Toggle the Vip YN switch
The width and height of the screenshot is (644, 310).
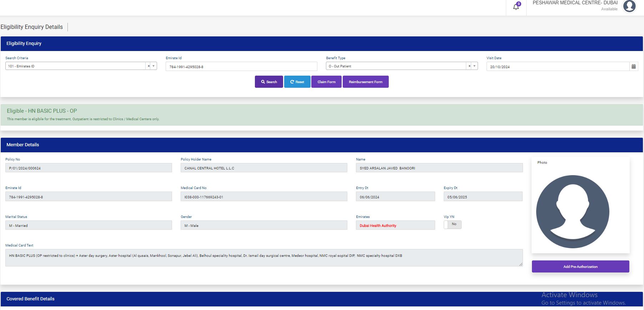[452, 224]
